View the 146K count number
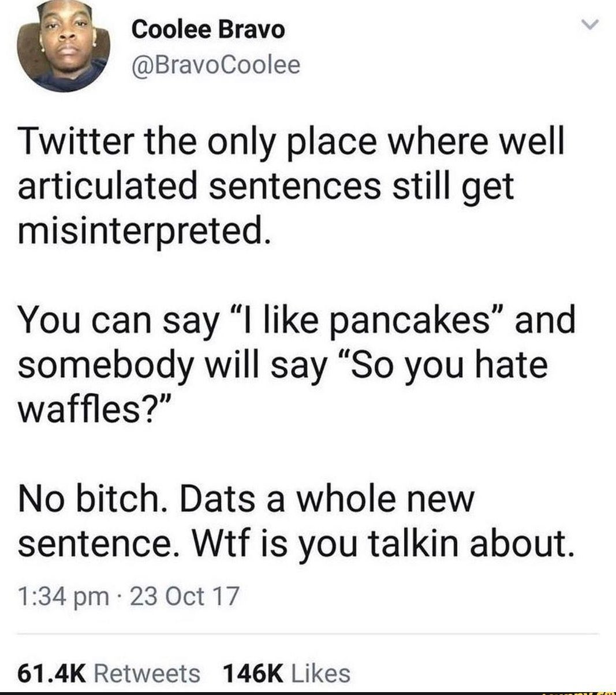The image size is (616, 695). point(252,672)
